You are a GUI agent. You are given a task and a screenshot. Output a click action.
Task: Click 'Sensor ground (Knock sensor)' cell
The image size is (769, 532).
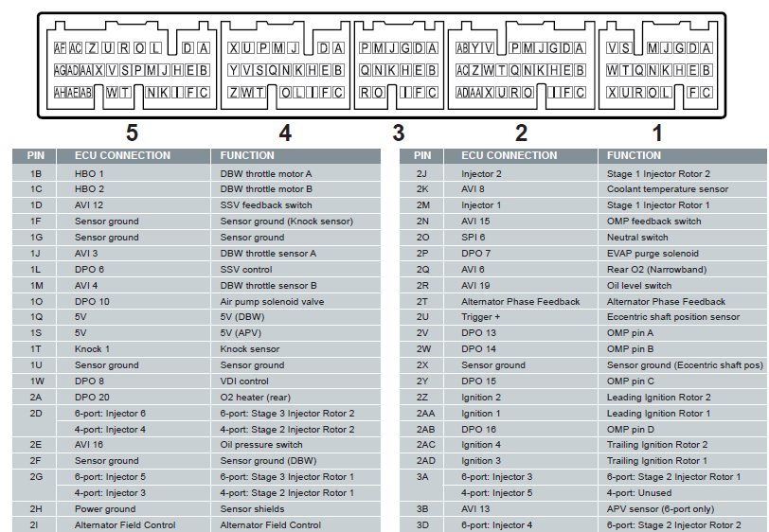tap(295, 222)
